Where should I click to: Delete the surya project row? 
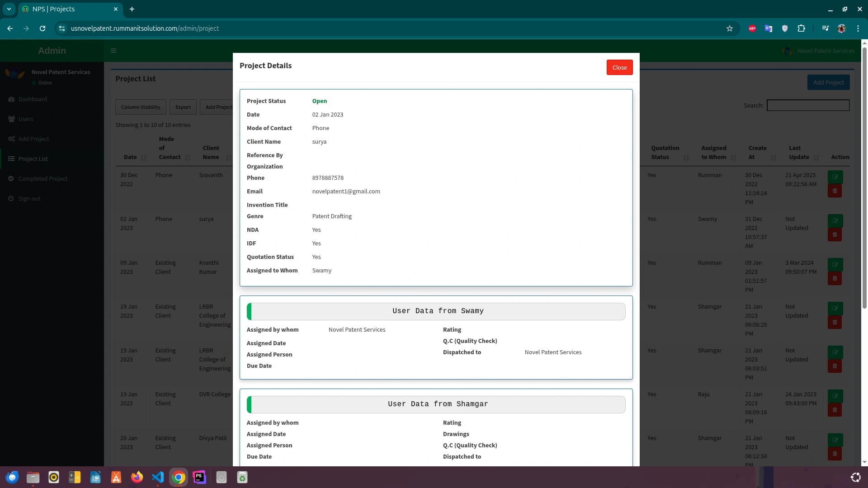pos(835,235)
